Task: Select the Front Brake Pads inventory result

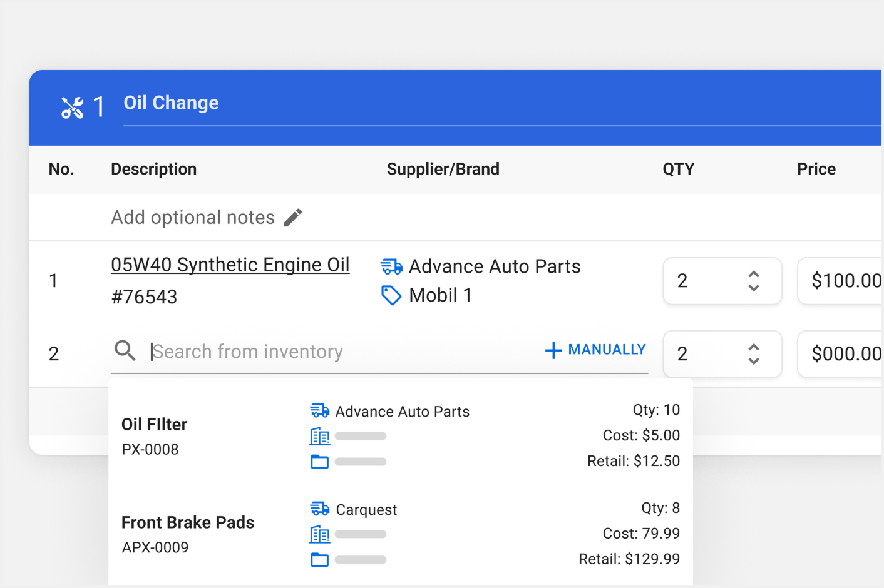Action: tap(401, 534)
